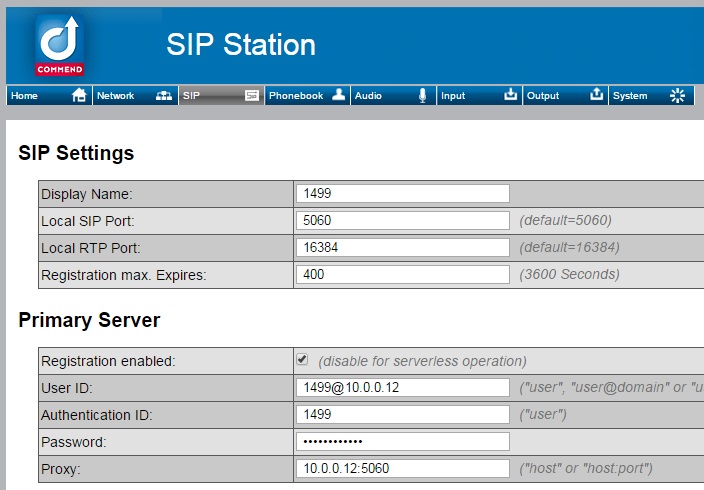Click the Home house icon
704x490 pixels.
click(x=79, y=96)
